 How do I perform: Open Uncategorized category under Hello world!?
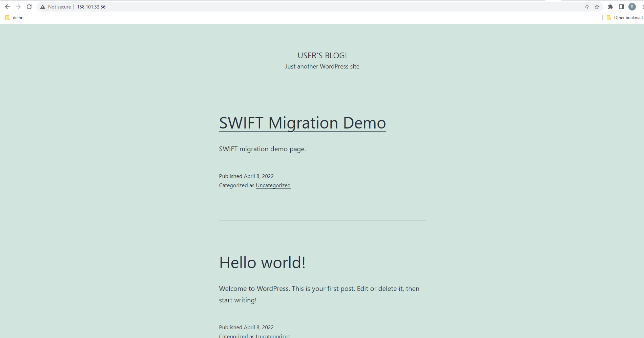click(273, 336)
